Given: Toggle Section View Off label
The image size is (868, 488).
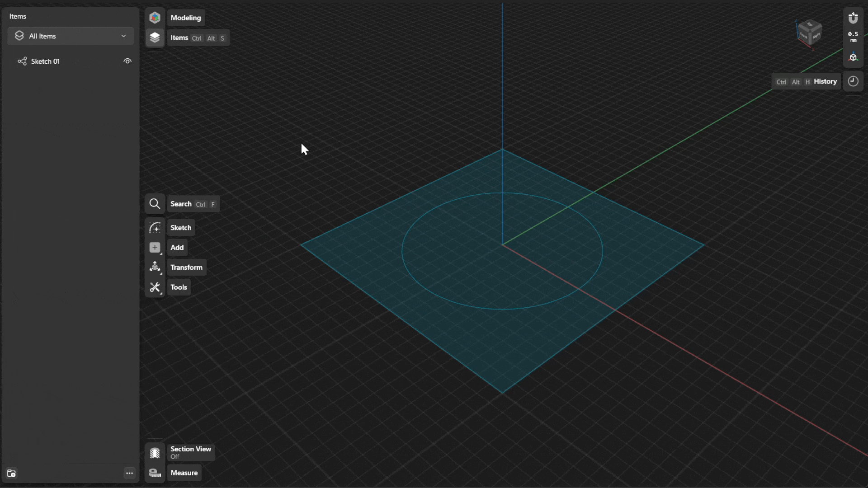Looking at the screenshot, I should pos(191,452).
